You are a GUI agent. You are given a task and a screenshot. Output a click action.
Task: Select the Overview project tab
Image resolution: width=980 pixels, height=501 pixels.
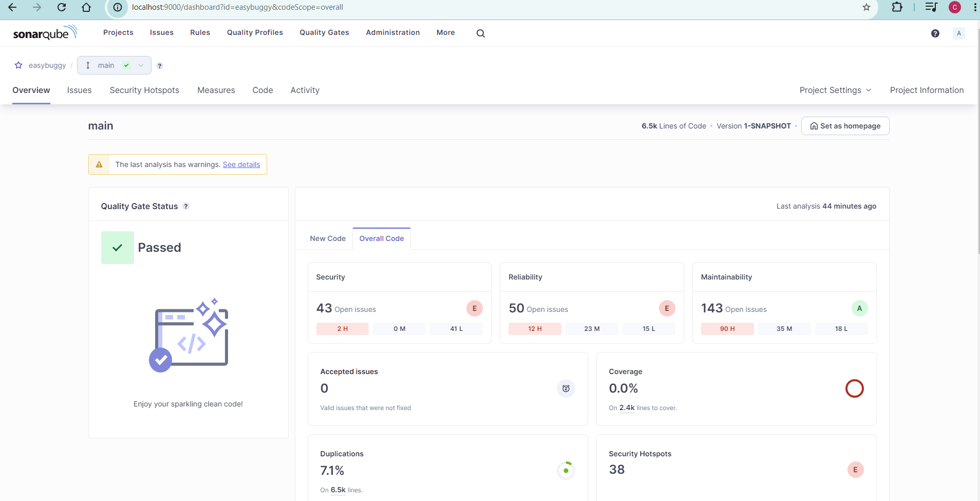[31, 90]
